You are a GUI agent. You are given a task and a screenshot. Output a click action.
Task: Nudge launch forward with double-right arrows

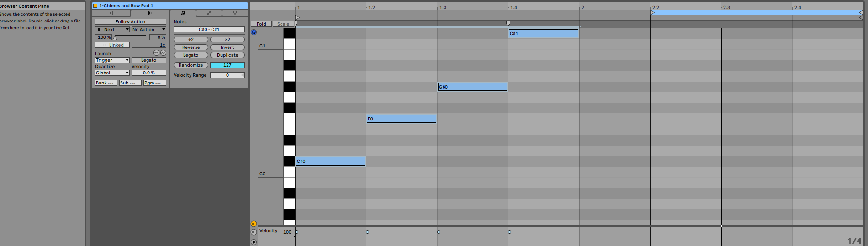point(163,53)
